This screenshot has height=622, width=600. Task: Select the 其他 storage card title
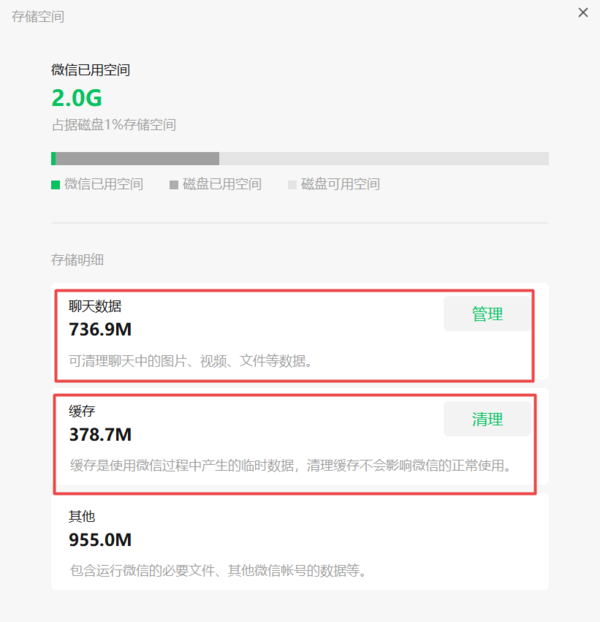pos(82,517)
